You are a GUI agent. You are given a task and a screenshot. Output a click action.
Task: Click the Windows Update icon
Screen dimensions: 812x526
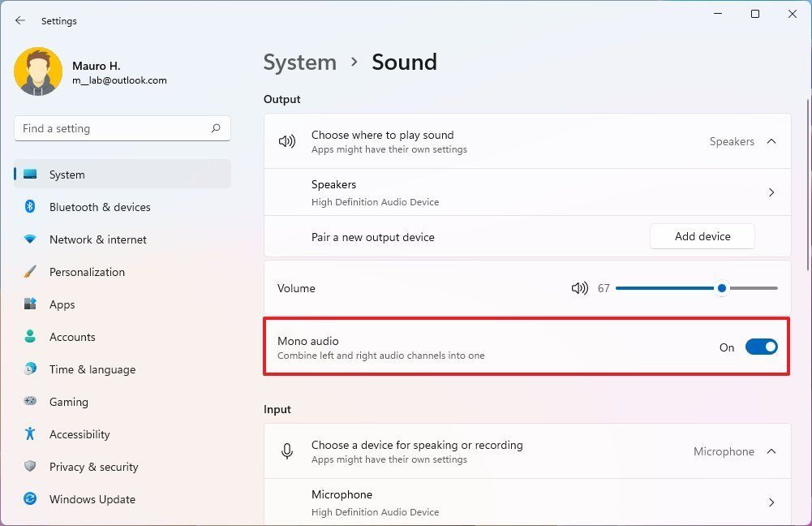(x=30, y=499)
